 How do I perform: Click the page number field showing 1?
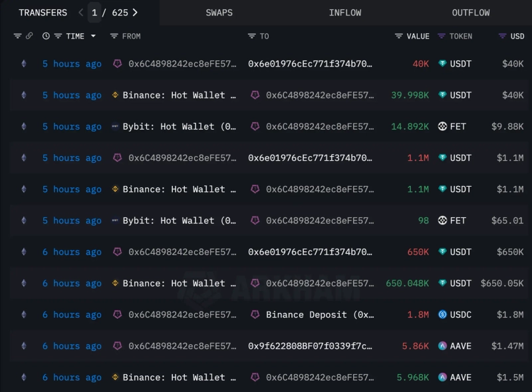(x=94, y=13)
